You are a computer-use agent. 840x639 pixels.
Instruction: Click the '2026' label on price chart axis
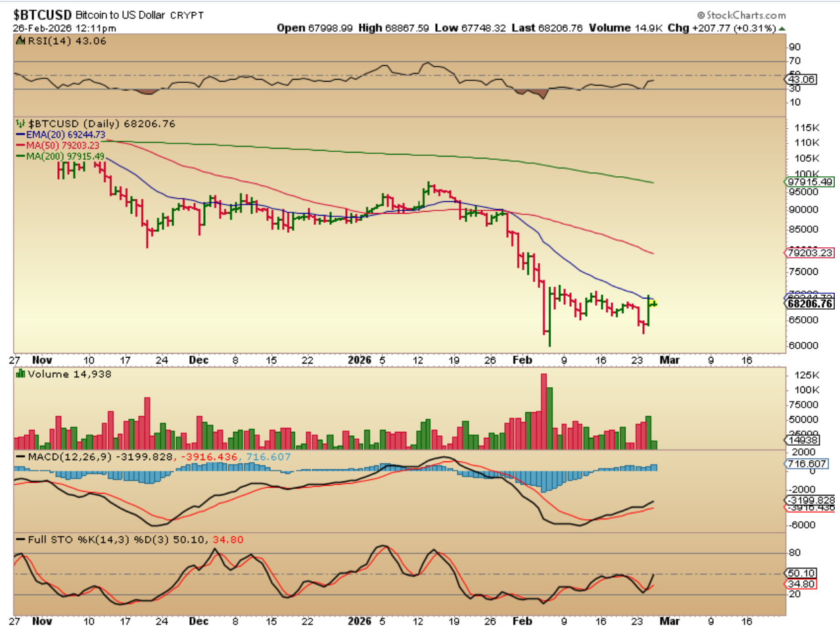click(x=360, y=360)
